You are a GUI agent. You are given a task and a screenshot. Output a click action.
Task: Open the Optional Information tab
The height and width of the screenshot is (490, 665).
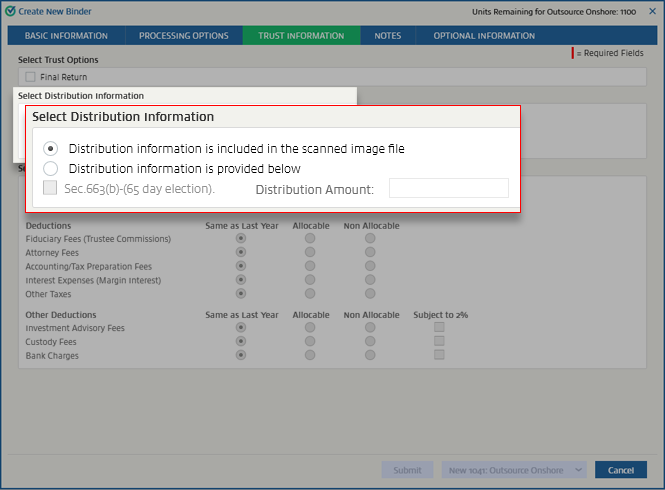click(x=484, y=36)
